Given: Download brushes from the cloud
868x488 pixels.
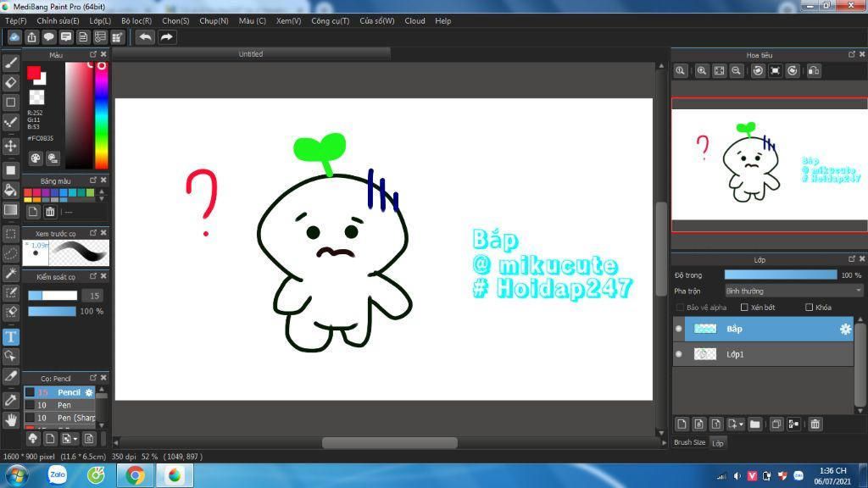Looking at the screenshot, I should click(33, 439).
